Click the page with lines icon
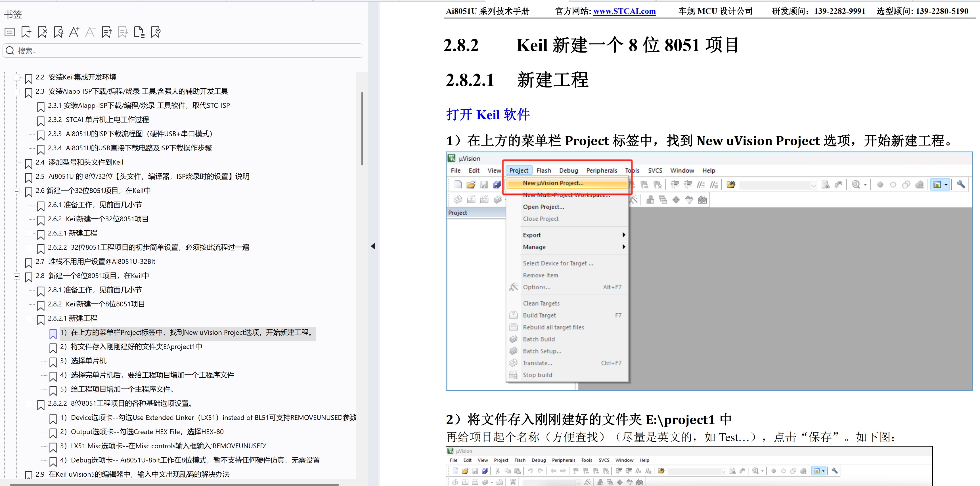 [x=139, y=32]
